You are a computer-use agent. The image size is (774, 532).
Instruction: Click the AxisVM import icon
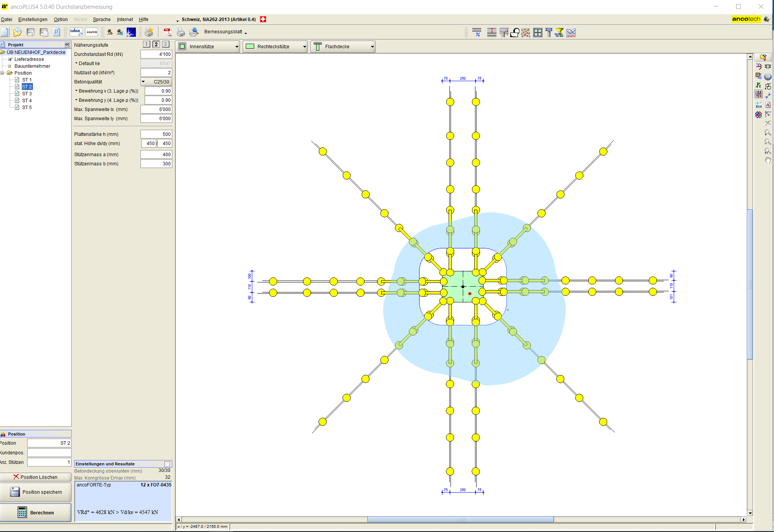(91, 32)
